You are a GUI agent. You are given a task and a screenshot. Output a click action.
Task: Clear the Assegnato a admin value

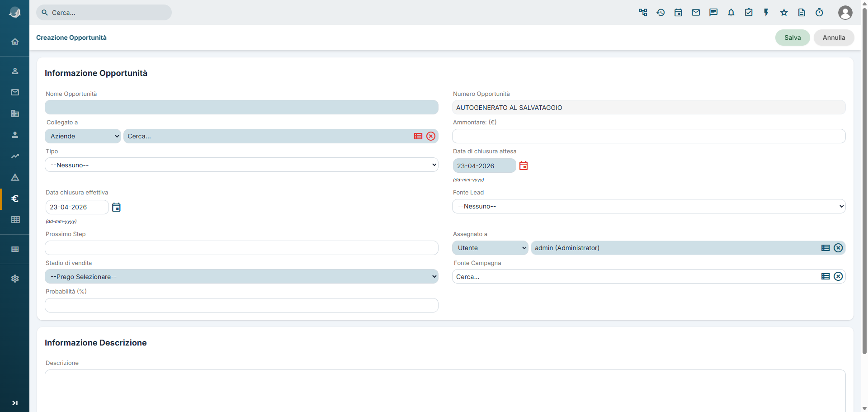(x=838, y=248)
